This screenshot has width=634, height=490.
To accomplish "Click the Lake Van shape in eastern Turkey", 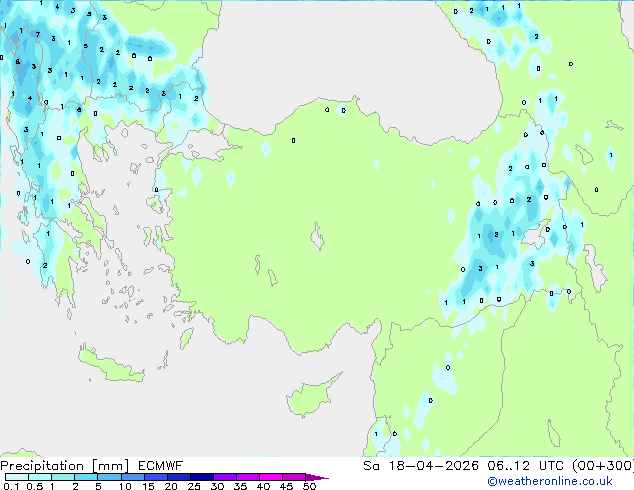I will click(534, 236).
